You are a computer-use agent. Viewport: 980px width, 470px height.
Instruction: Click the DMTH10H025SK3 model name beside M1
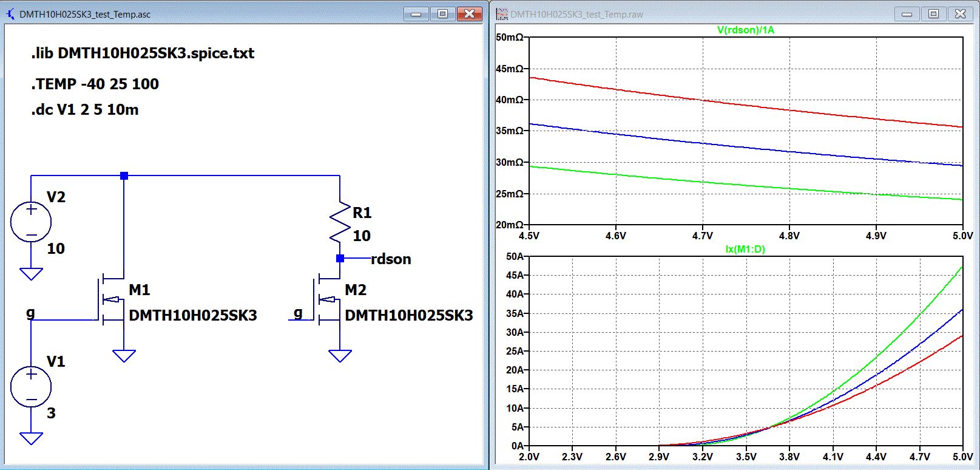193,315
